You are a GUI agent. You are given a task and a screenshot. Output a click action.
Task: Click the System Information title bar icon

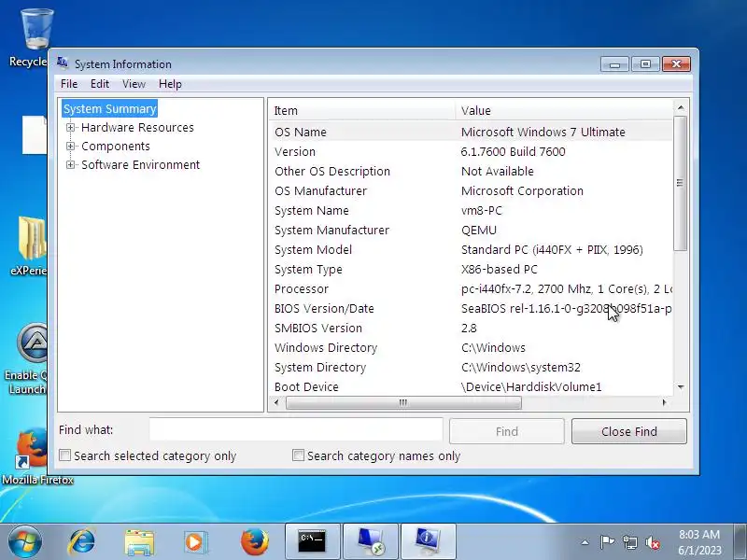click(x=63, y=63)
